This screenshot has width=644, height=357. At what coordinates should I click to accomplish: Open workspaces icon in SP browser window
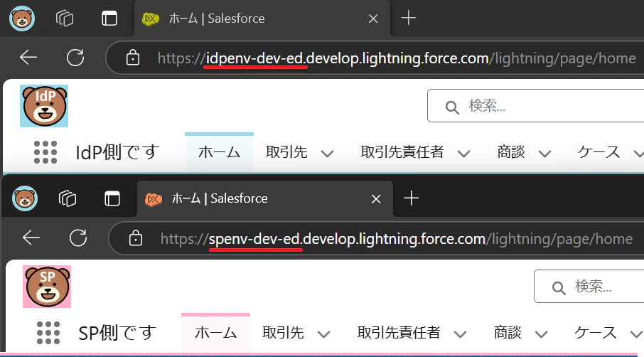click(68, 199)
